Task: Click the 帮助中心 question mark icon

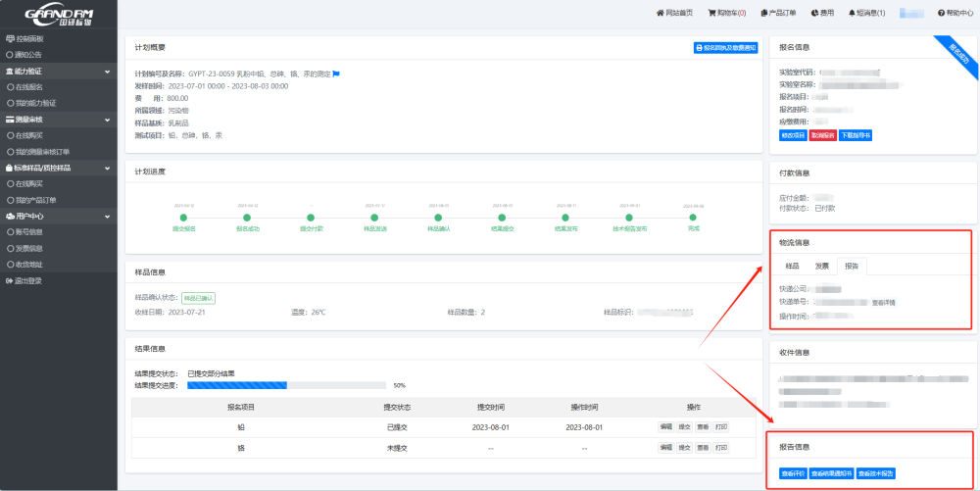Action: pos(942,13)
